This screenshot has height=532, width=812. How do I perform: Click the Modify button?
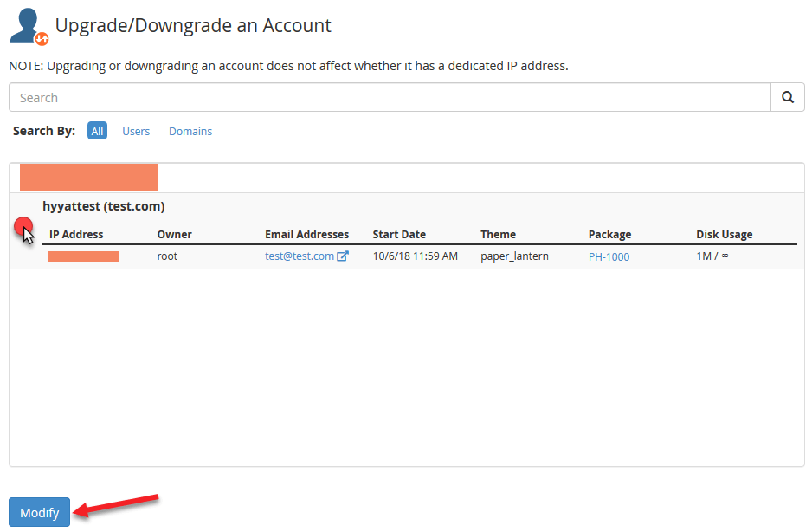click(x=39, y=512)
